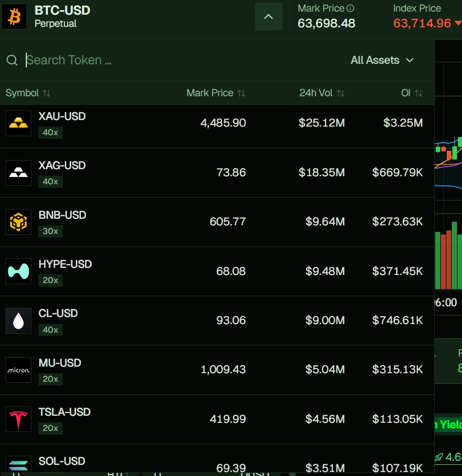
Task: Click the search magnifier icon
Action: pyautogui.click(x=12, y=60)
